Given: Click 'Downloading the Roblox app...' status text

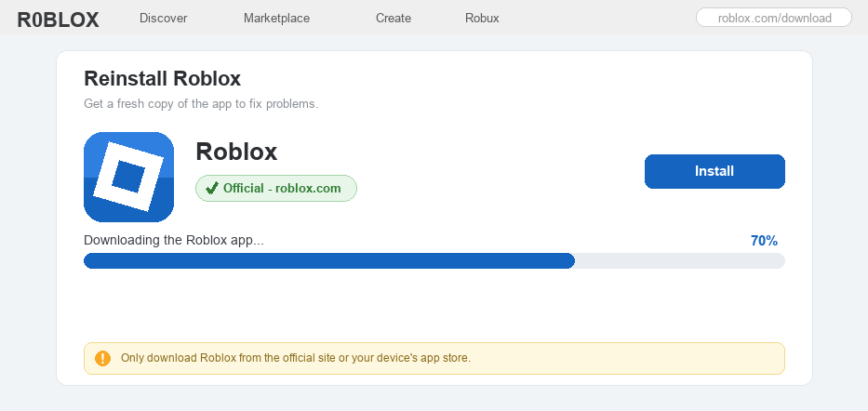Looking at the screenshot, I should tap(174, 241).
